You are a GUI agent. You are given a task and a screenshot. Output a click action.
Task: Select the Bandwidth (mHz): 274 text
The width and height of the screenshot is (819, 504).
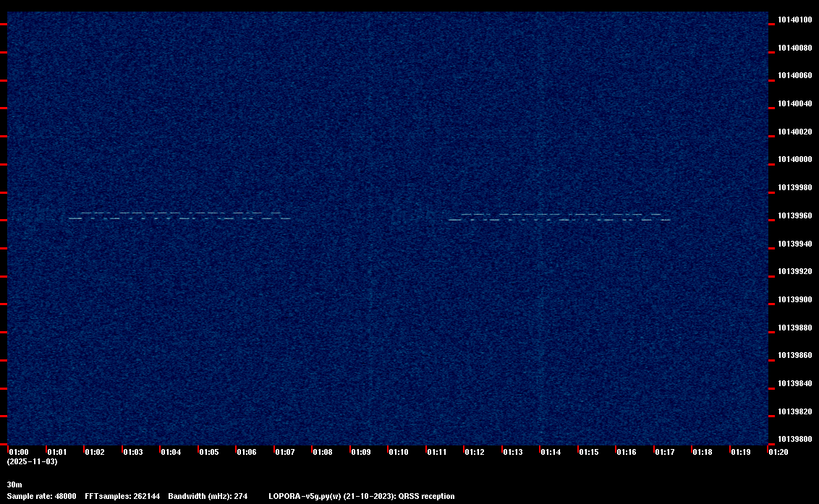(x=208, y=496)
